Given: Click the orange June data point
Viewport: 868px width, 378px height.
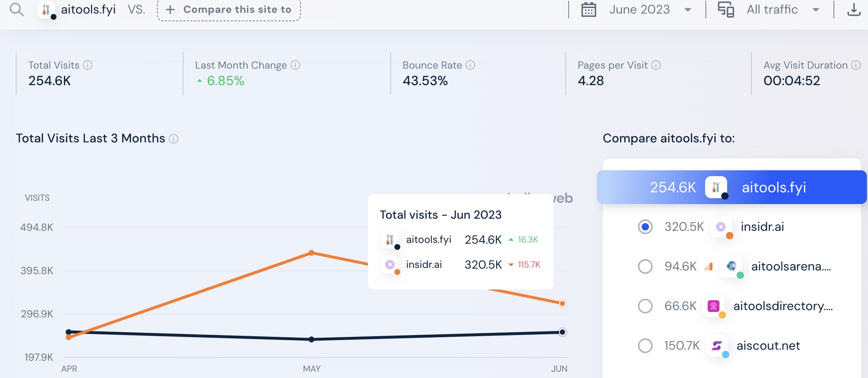Looking at the screenshot, I should coord(562,304).
